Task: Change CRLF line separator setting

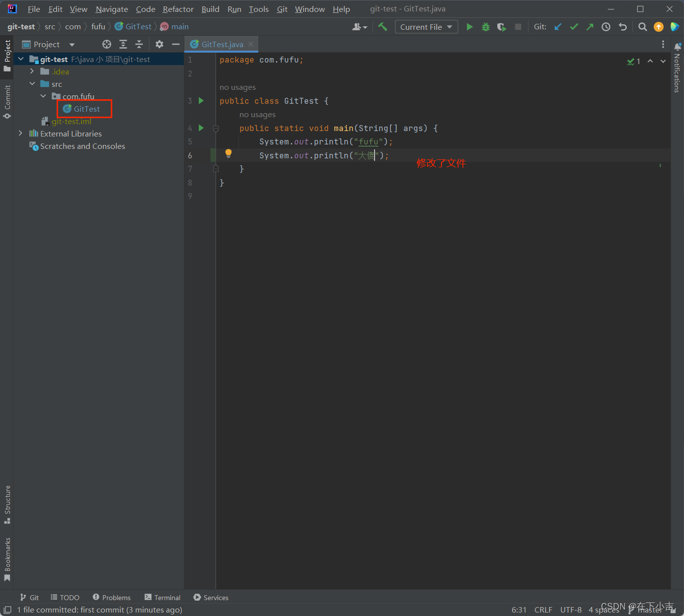Action: 543,610
